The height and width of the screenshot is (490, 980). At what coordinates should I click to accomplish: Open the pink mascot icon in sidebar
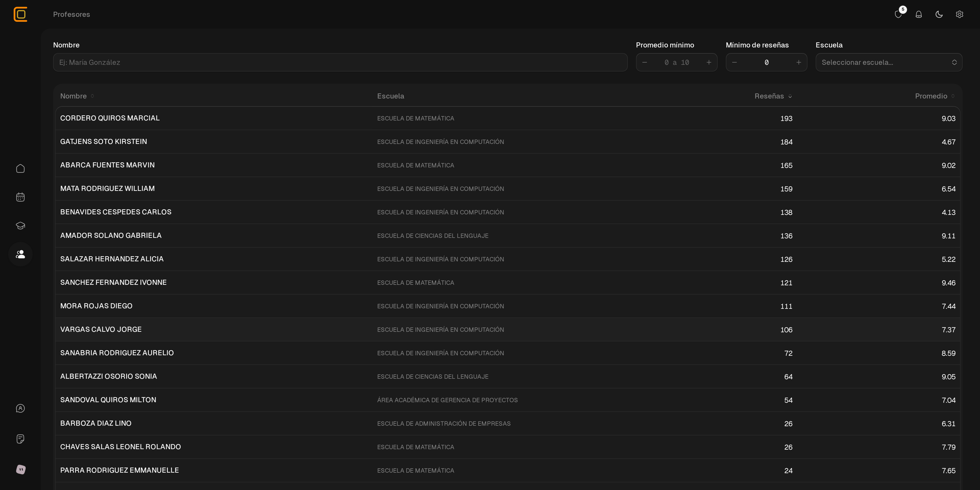[20, 470]
